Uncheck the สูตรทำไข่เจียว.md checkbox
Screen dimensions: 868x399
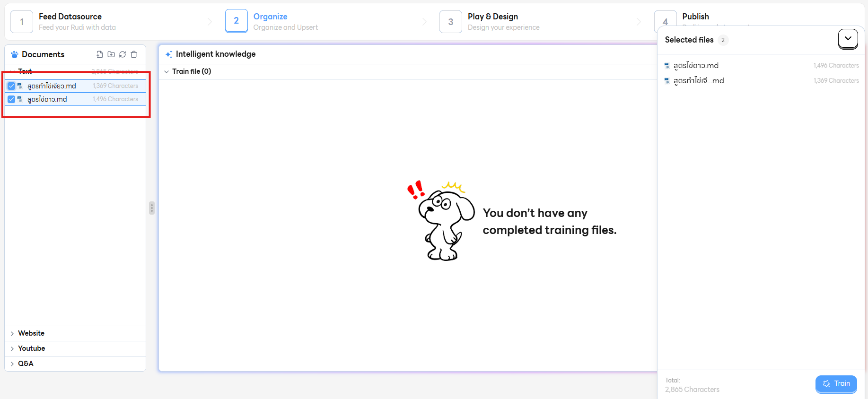[x=11, y=86]
